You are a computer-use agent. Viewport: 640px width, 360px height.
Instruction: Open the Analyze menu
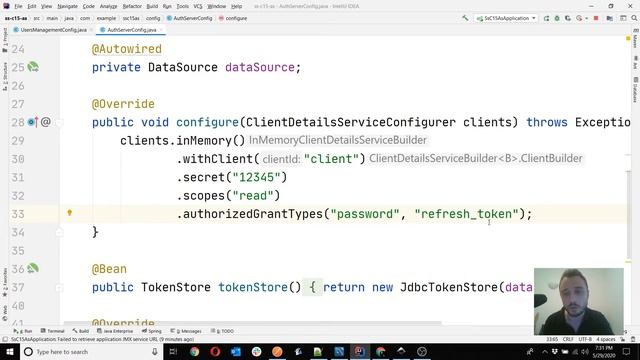tap(108, 6)
